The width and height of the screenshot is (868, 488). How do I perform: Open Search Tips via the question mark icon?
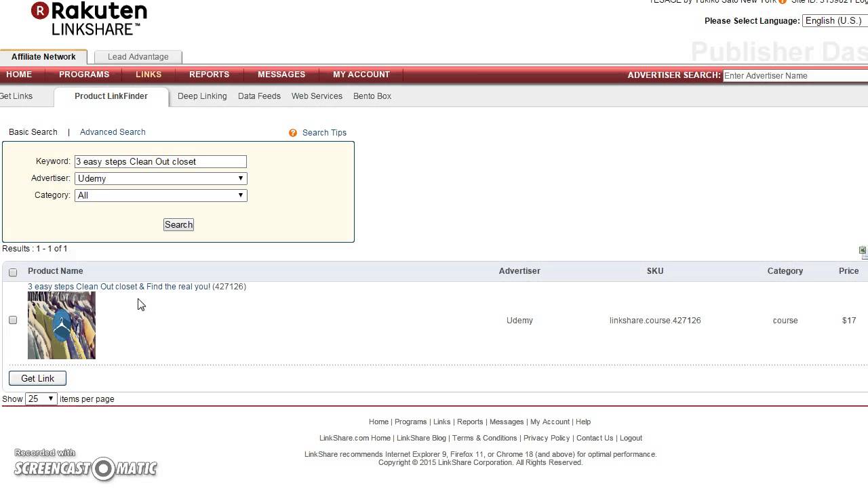292,132
